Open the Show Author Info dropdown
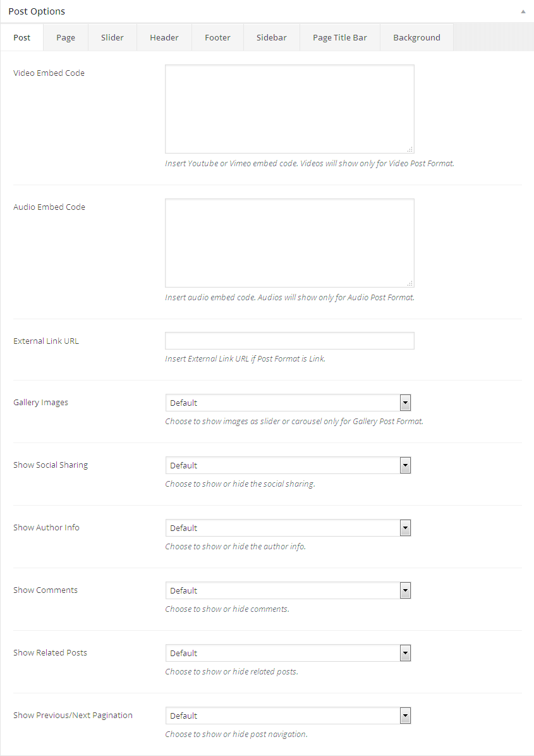 (x=288, y=528)
